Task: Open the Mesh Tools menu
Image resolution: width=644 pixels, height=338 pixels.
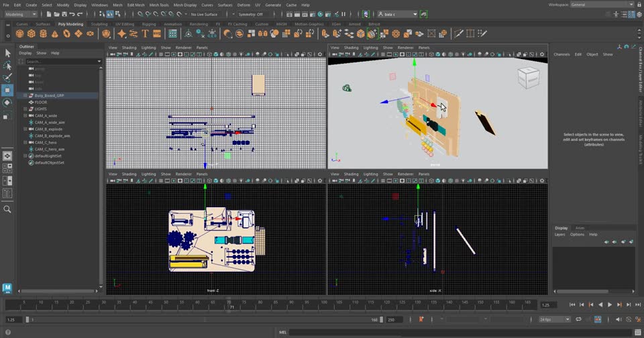Action: pyautogui.click(x=159, y=5)
